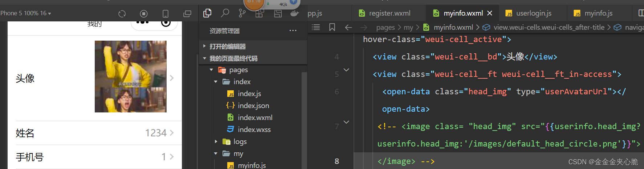
Task: Open the iPhone 5 device dropdown
Action: coord(26,13)
